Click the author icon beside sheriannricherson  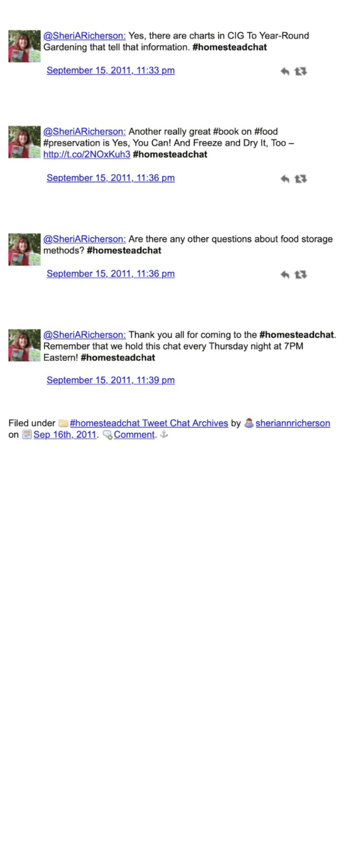click(x=249, y=423)
